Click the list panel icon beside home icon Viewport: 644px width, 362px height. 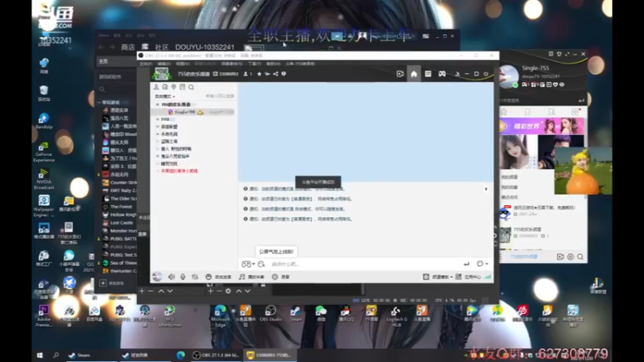click(428, 74)
